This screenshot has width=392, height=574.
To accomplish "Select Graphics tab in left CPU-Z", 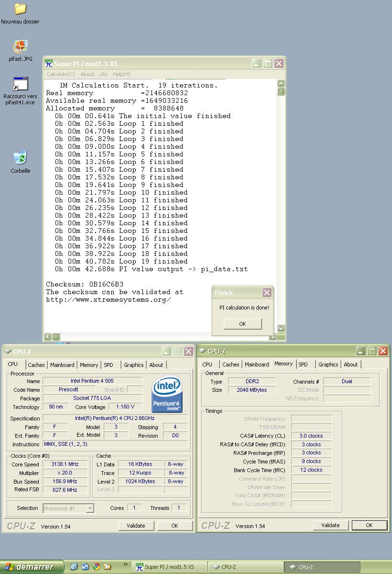I will (134, 364).
